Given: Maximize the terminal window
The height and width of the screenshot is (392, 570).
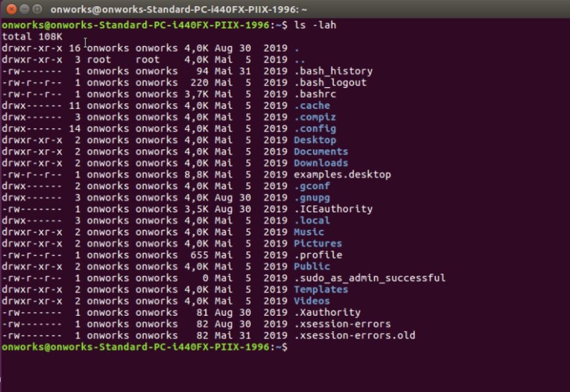Looking at the screenshot, I should click(x=37, y=9).
